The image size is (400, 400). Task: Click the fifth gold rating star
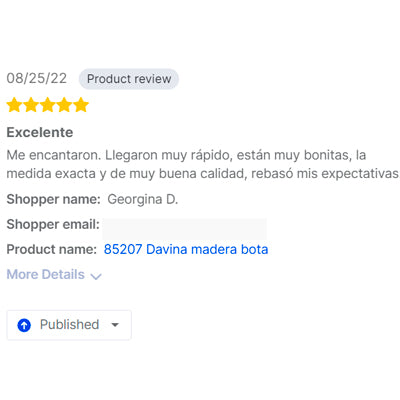[81, 105]
